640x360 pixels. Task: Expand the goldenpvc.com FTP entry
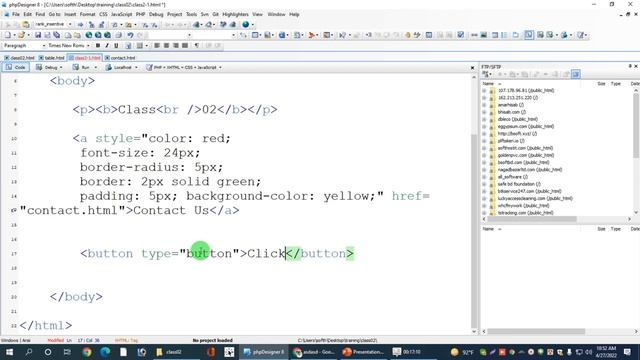(484, 155)
